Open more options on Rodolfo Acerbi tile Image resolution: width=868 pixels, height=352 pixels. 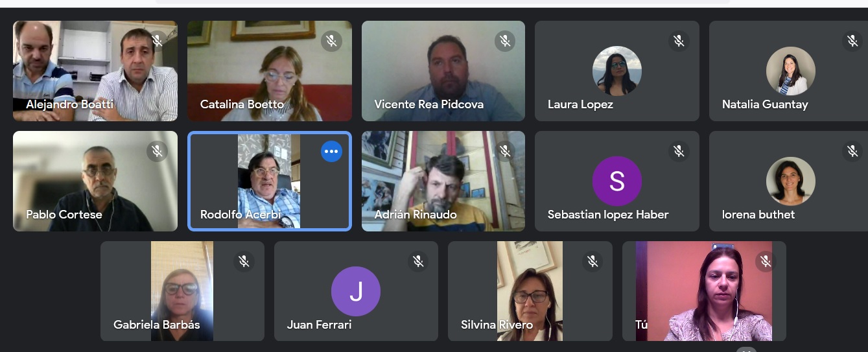(331, 152)
